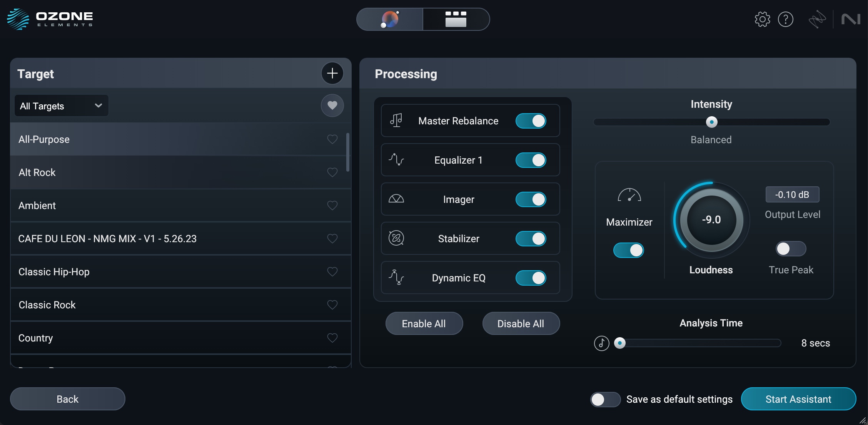
Task: Click the Balanced intensity label
Action: coord(711,140)
